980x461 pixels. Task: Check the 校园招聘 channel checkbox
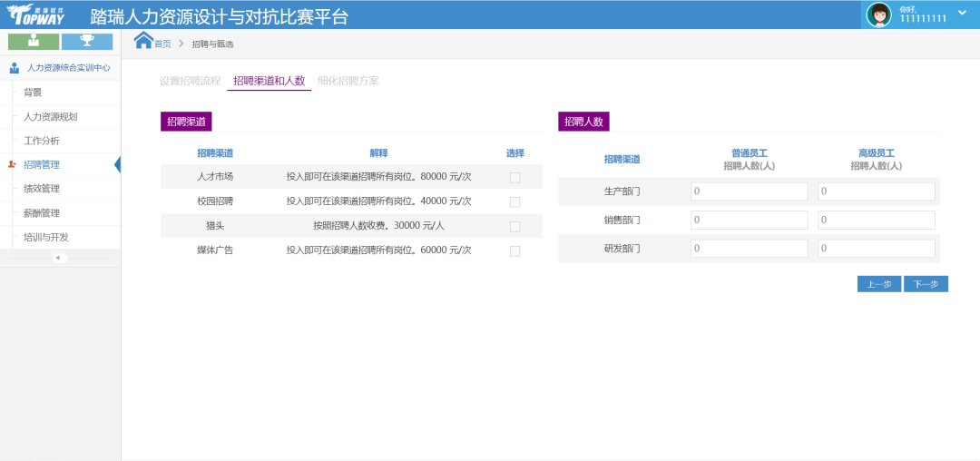pos(514,202)
